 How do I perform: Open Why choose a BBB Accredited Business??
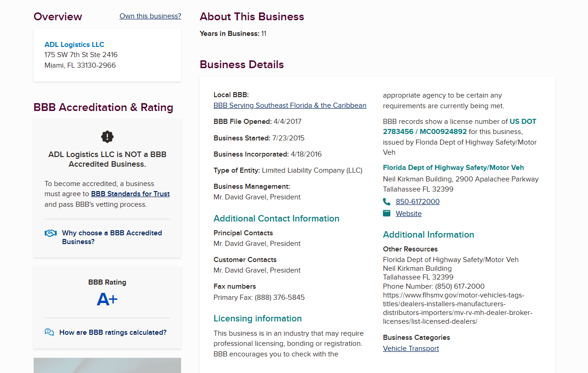pyautogui.click(x=112, y=237)
